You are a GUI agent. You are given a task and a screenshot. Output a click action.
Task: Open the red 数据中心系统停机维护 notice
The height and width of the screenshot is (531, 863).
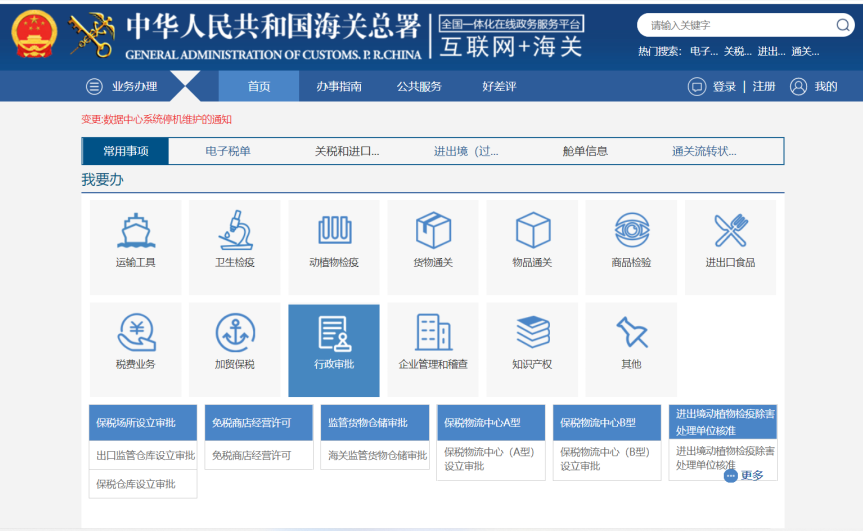click(156, 119)
